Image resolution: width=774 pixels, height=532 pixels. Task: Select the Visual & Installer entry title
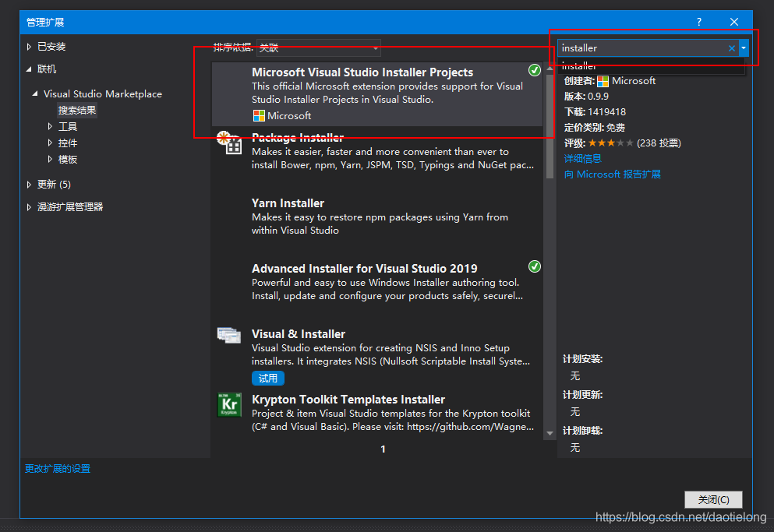pyautogui.click(x=299, y=334)
